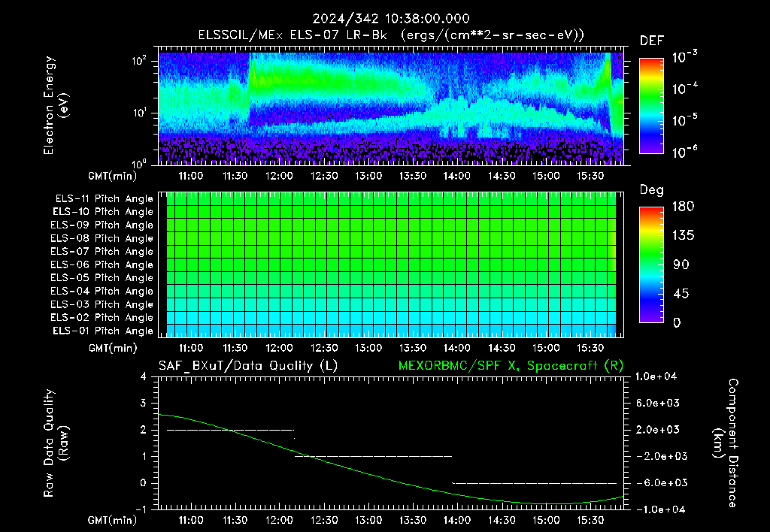This screenshot has height=532, width=770.
Task: Click the ELS-09 Pitch Angle row label
Action: [x=102, y=225]
